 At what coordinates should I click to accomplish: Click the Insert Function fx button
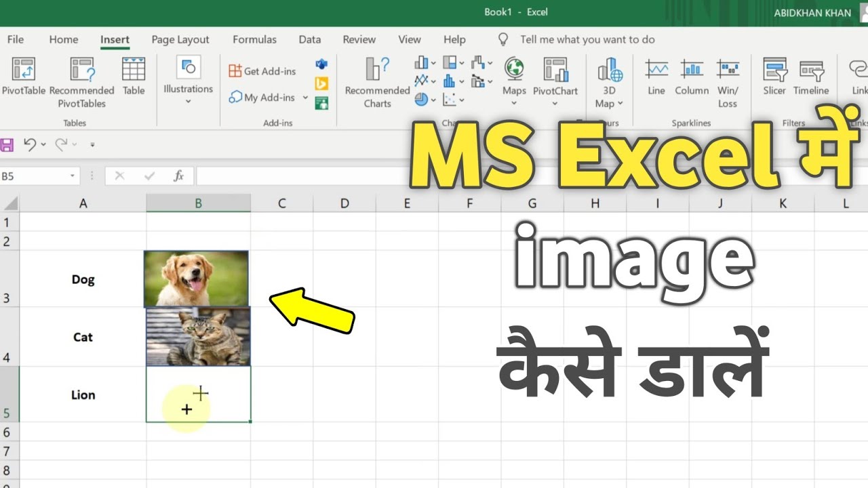(179, 176)
